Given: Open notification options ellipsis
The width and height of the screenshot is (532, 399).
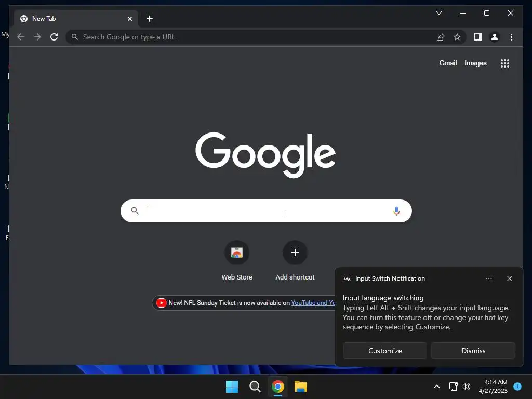Looking at the screenshot, I should [x=488, y=278].
